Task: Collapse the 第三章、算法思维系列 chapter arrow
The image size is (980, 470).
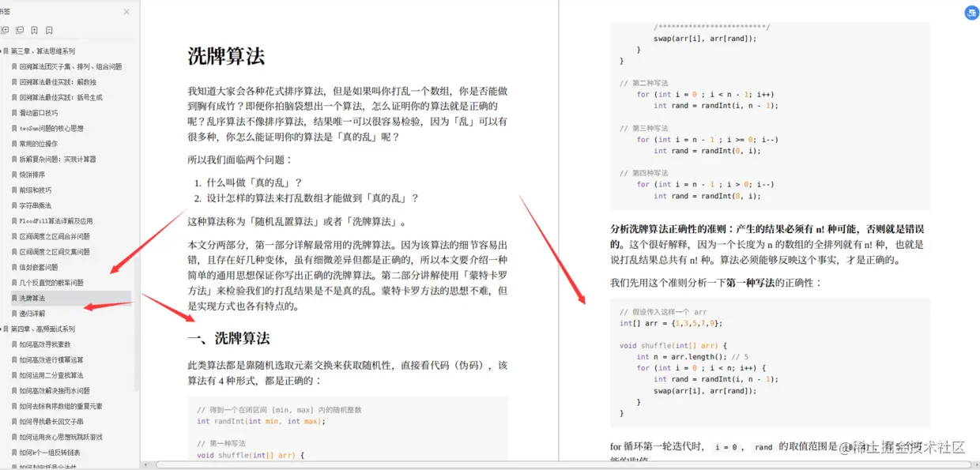Action: [2, 51]
